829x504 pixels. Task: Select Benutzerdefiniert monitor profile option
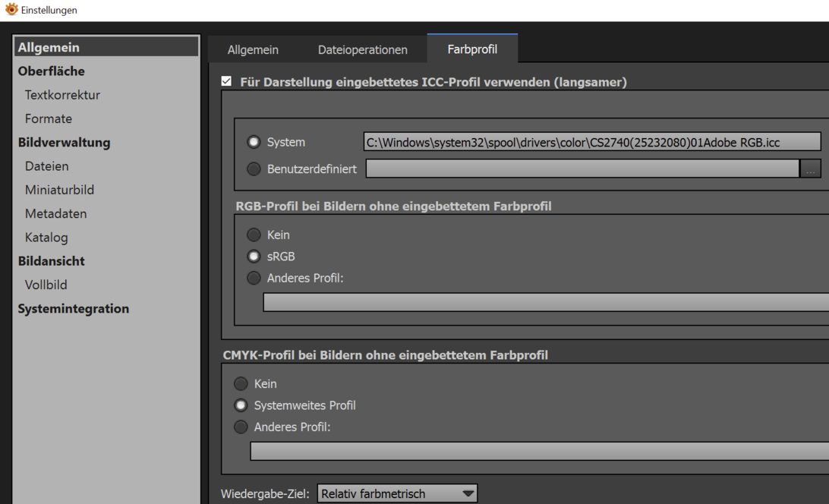[254, 169]
